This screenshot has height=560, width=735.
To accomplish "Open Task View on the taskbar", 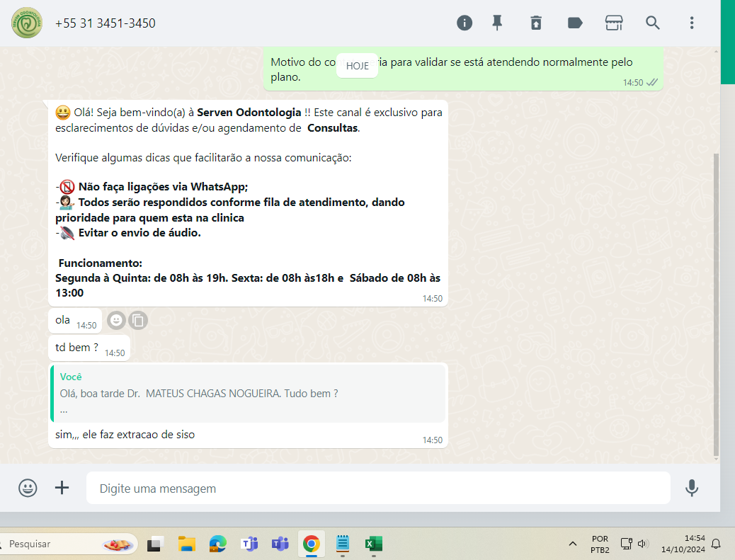I will (x=155, y=544).
